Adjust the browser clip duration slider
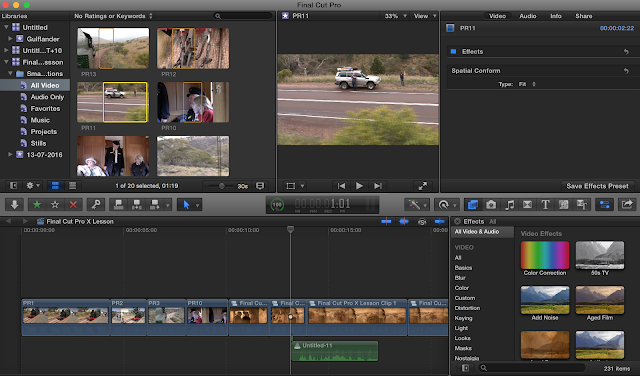640x376 pixels. click(x=221, y=186)
